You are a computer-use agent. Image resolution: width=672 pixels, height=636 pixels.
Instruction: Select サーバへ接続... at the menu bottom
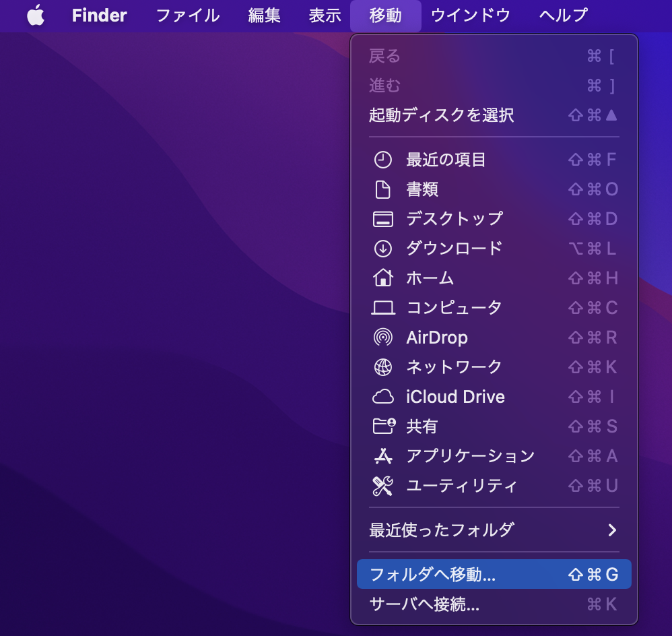424,605
